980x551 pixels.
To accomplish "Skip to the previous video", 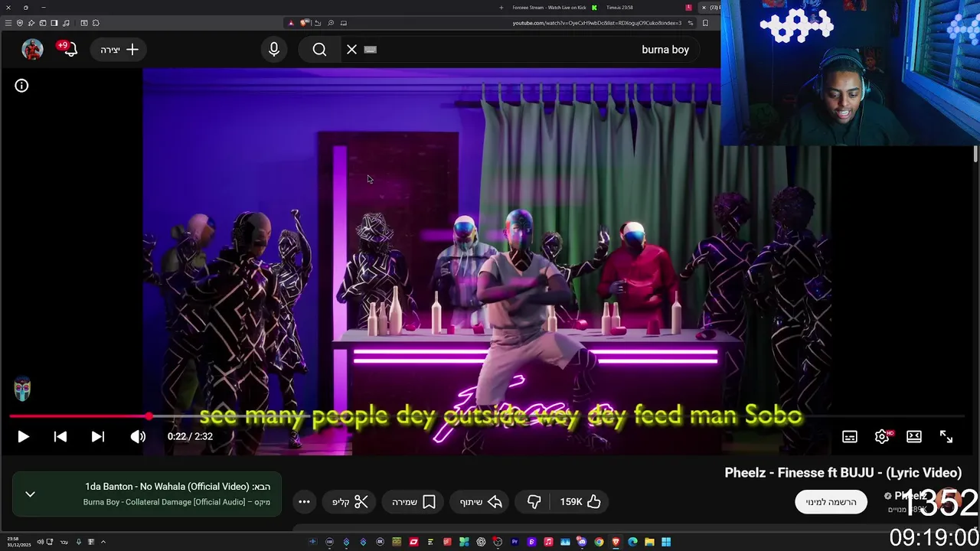I will tap(60, 436).
